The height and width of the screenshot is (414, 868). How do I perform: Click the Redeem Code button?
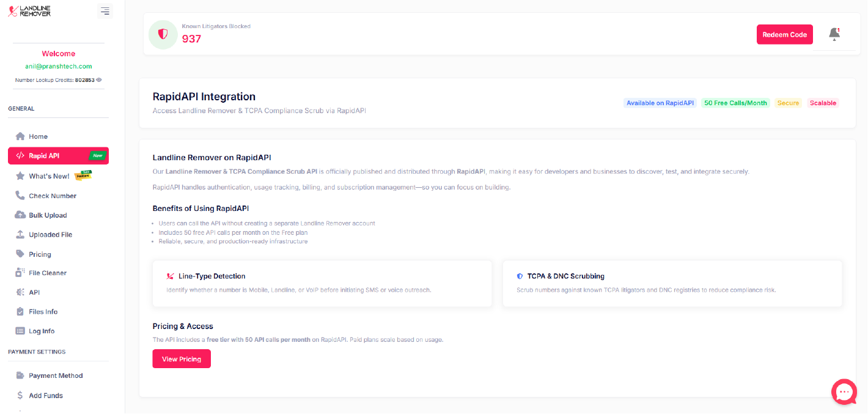pos(785,34)
